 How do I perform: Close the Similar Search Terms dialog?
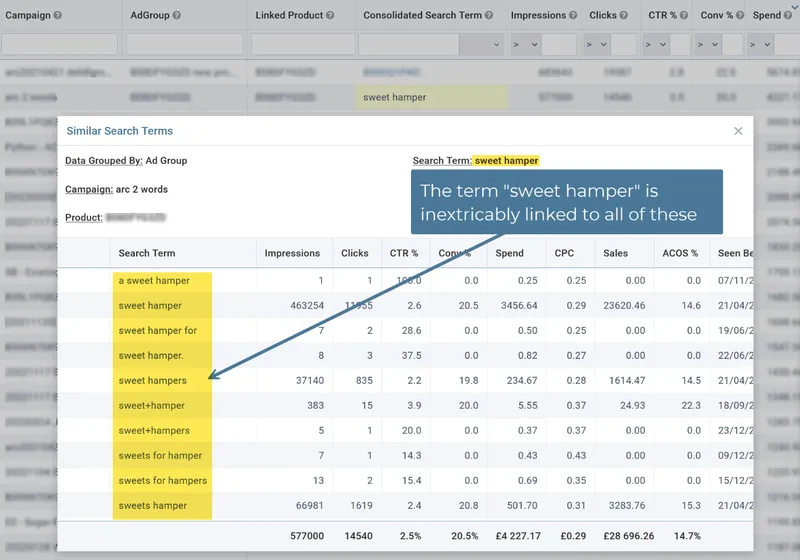(738, 131)
